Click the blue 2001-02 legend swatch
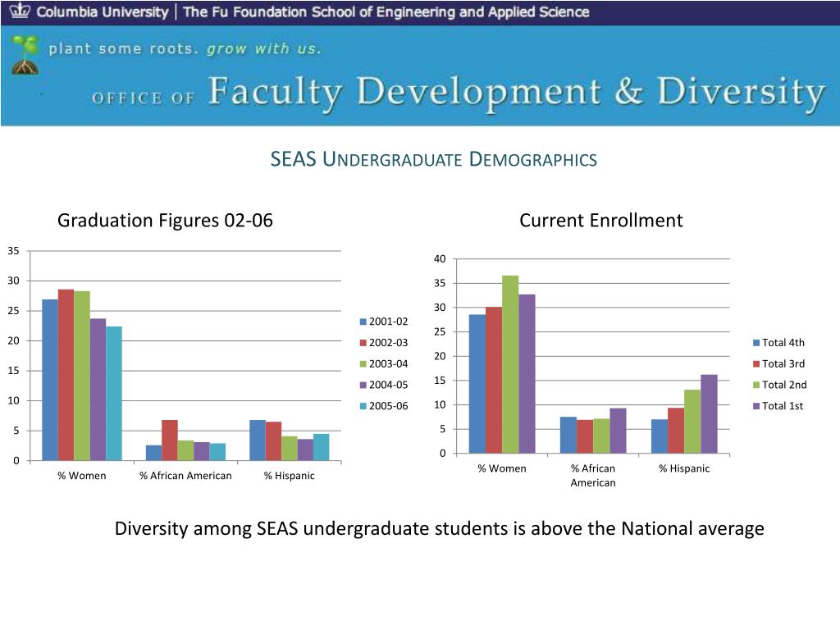The height and width of the screenshot is (630, 840). click(x=363, y=322)
